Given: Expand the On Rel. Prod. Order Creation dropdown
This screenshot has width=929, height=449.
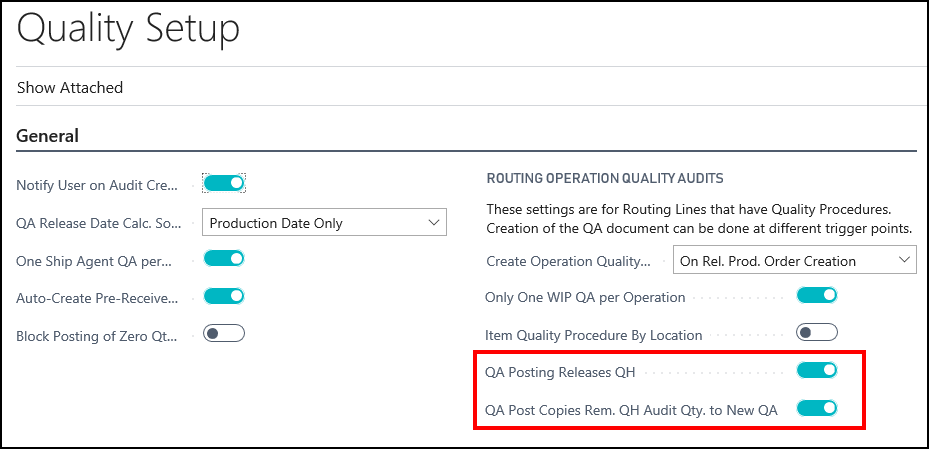Looking at the screenshot, I should [x=795, y=261].
